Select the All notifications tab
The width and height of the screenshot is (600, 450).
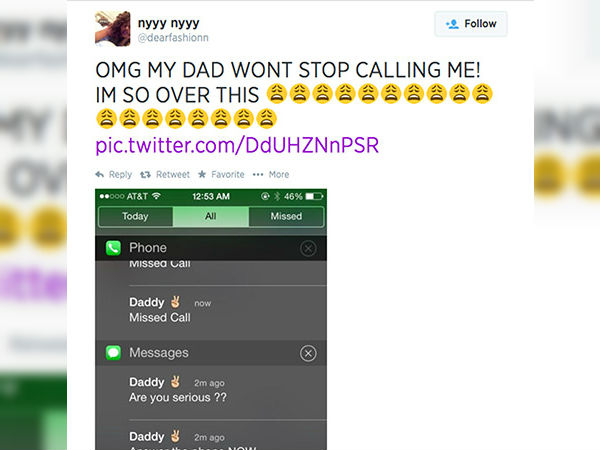point(211,217)
